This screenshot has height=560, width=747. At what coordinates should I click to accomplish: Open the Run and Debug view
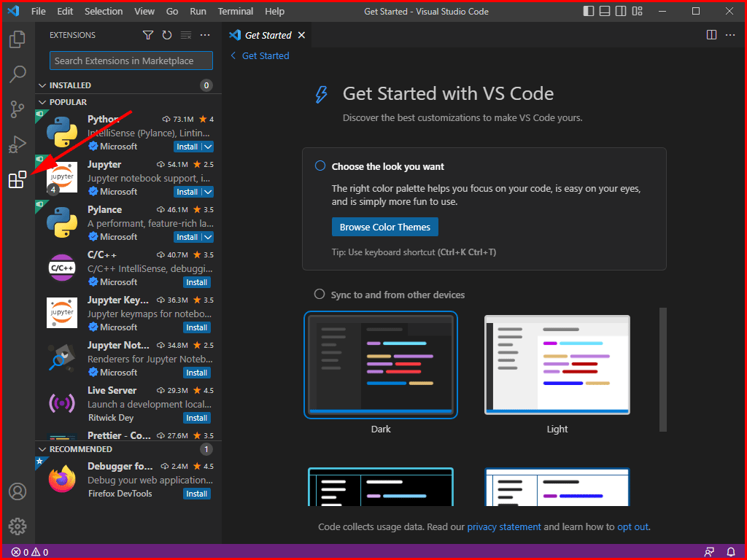point(18,144)
